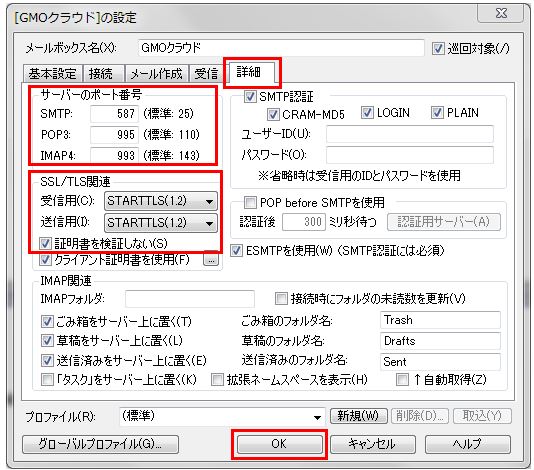Toggle 証明書を検証しない checkbox

pyautogui.click(x=45, y=244)
